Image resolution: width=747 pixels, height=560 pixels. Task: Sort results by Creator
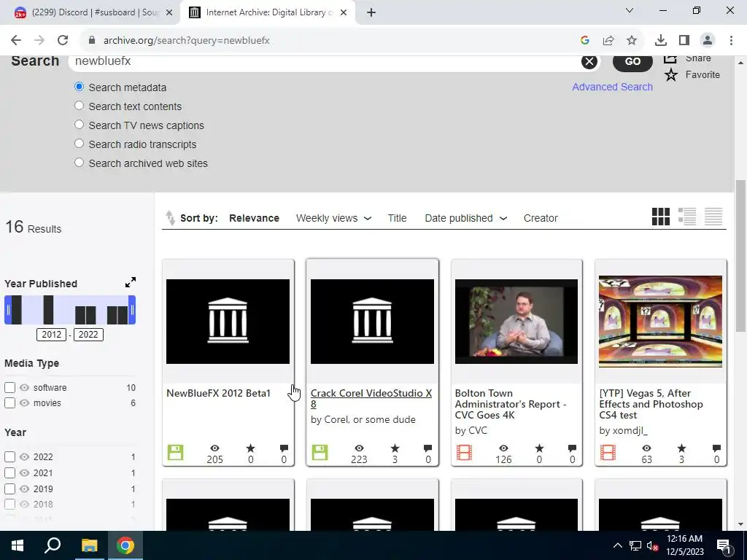coord(541,218)
